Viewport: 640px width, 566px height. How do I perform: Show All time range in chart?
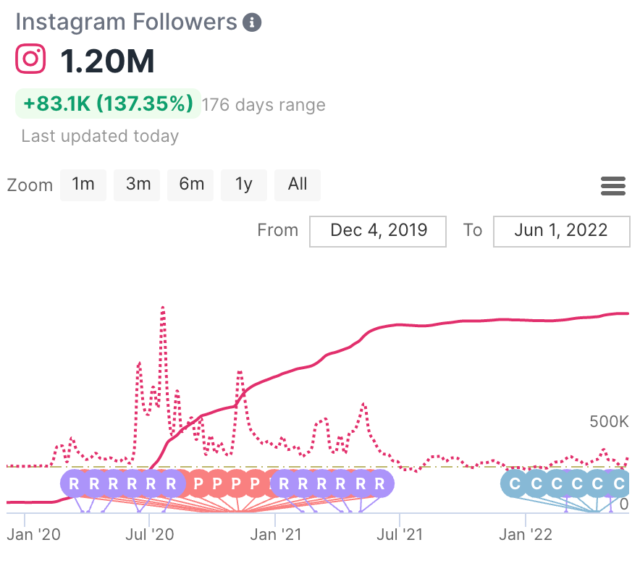click(297, 184)
